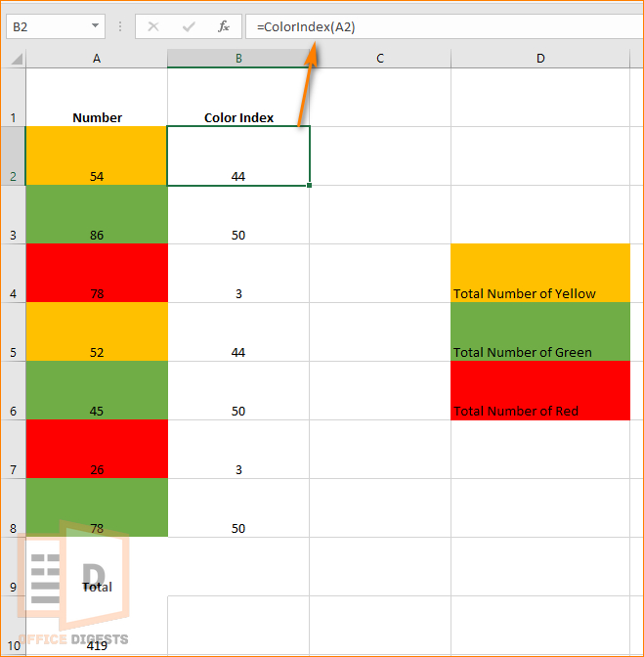The width and height of the screenshot is (644, 657).
Task: Click cell B6 showing 50
Action: (238, 390)
